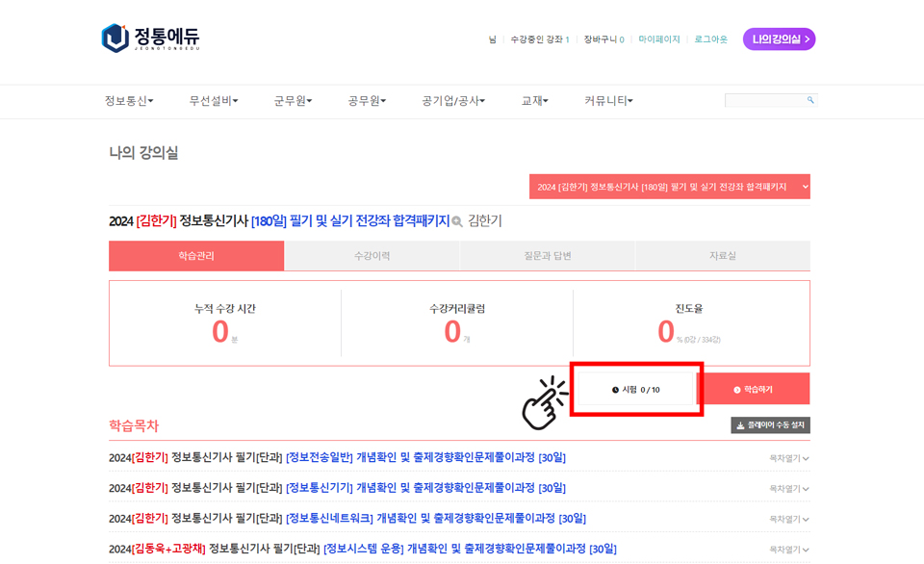The image size is (924, 564).
Task: Open the red course selection dropdown
Action: [670, 187]
